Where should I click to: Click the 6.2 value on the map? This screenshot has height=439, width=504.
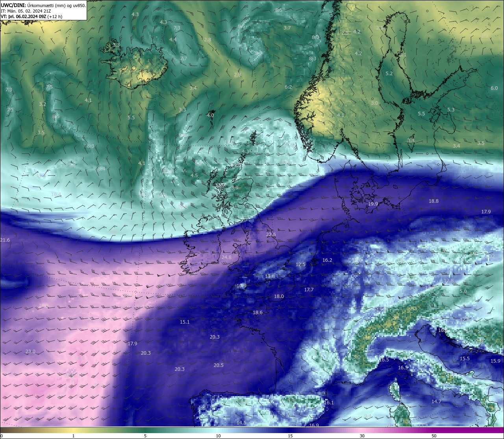288,87
